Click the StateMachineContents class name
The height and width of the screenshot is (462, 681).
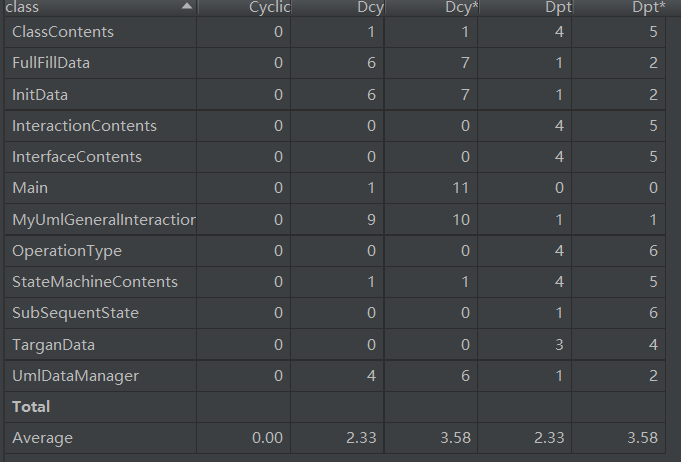tap(94, 282)
